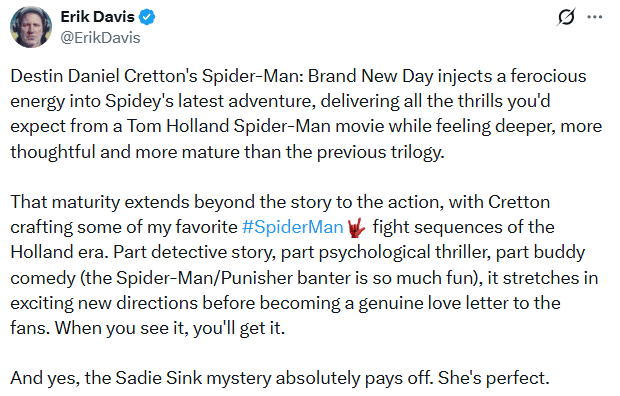Image resolution: width=620 pixels, height=396 pixels.
Task: Click the red Spider-Man hand emoji
Action: coord(356,228)
